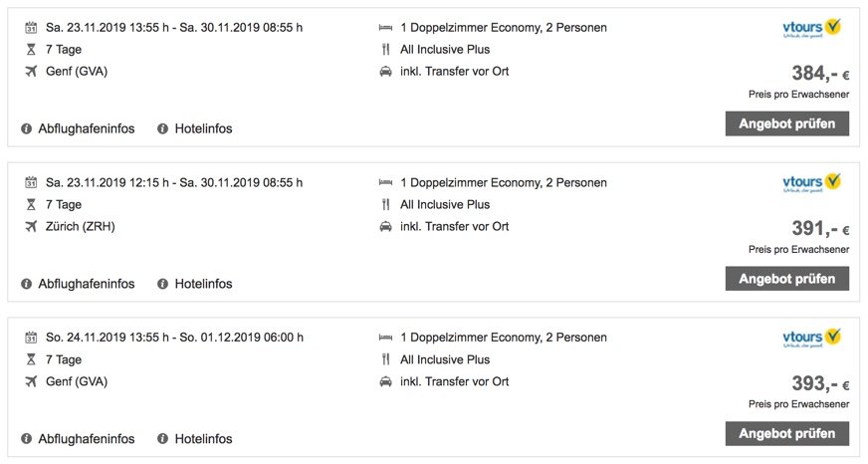Show Hotelinfos for the 24.11.2019 offer
The image size is (868, 464).
point(203,439)
